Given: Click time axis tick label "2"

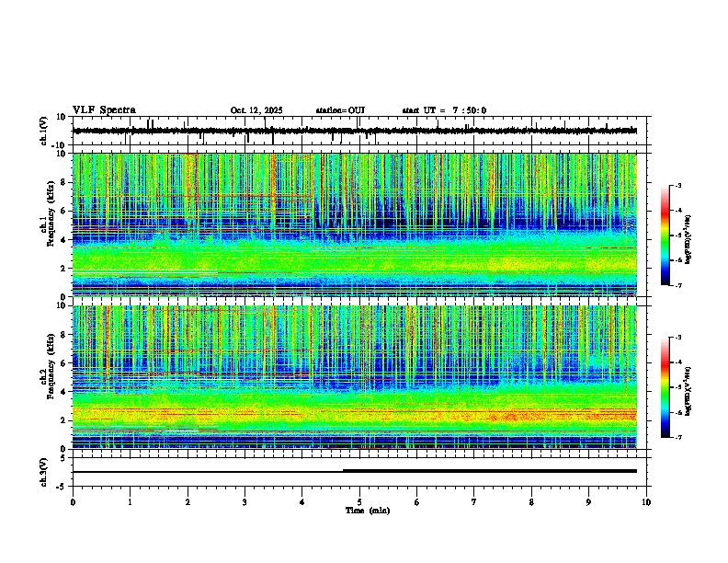Looking at the screenshot, I should pos(188,502).
